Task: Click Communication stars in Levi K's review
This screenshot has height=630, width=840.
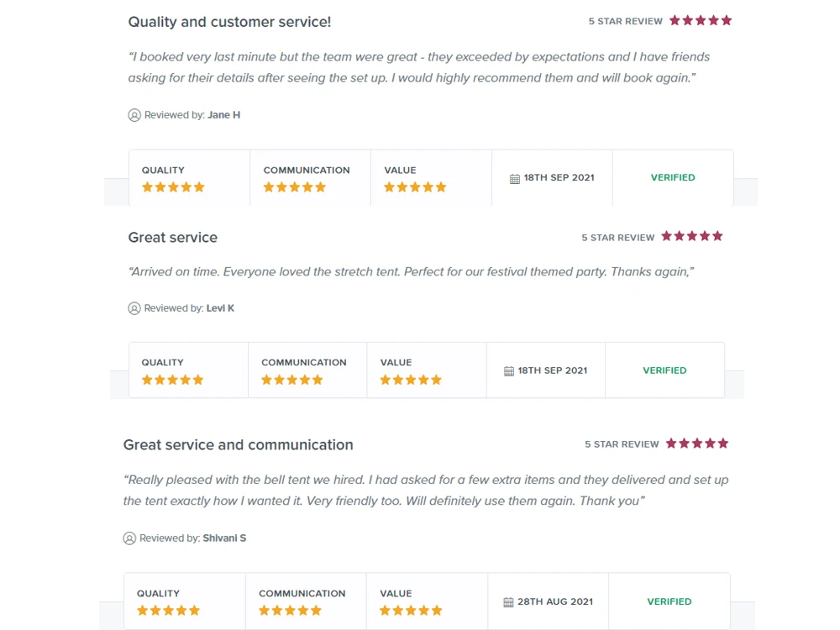Action: [292, 380]
